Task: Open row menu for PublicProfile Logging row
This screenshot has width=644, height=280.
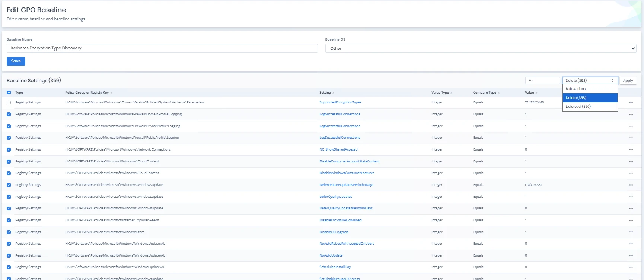Action: coord(631,138)
